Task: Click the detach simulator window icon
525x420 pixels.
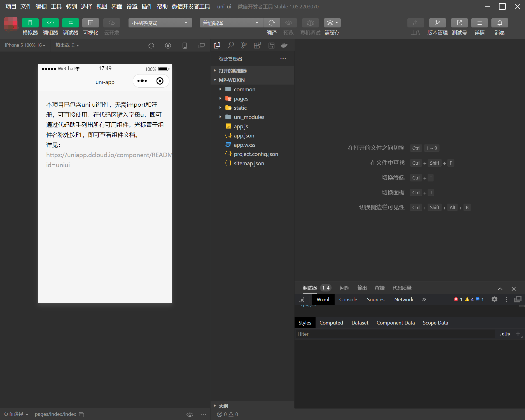Action: pos(202,46)
